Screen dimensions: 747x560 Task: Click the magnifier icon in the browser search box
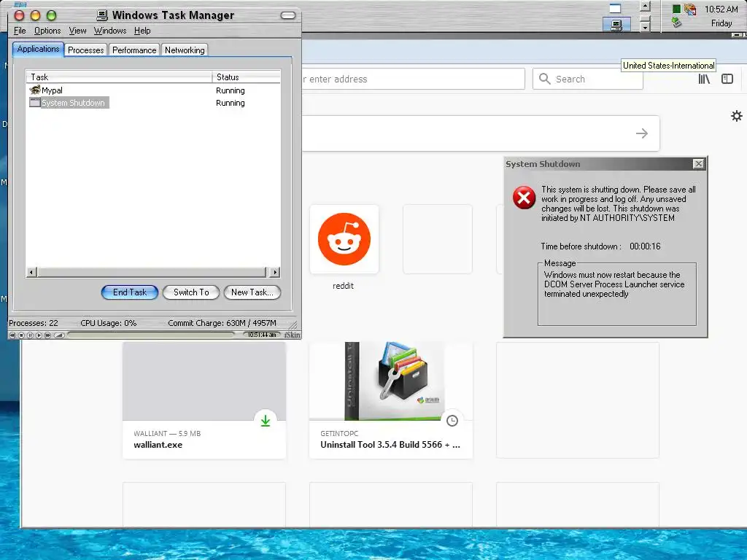(544, 79)
